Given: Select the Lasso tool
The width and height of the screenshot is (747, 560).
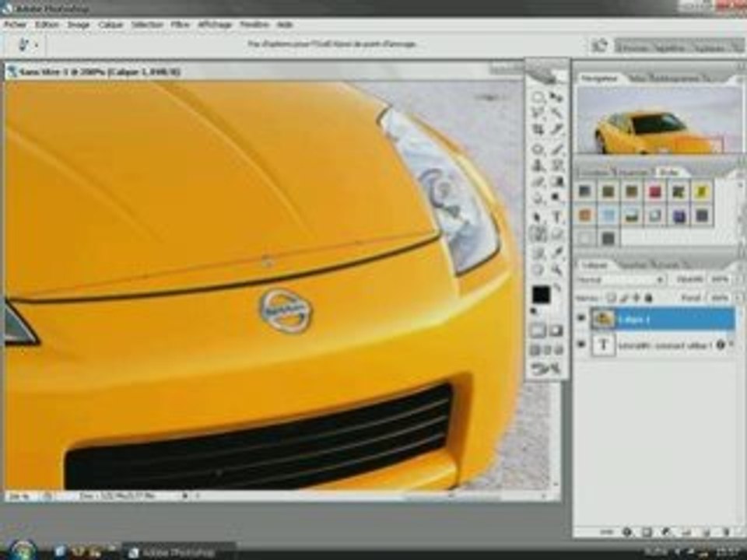Looking at the screenshot, I should 538,114.
